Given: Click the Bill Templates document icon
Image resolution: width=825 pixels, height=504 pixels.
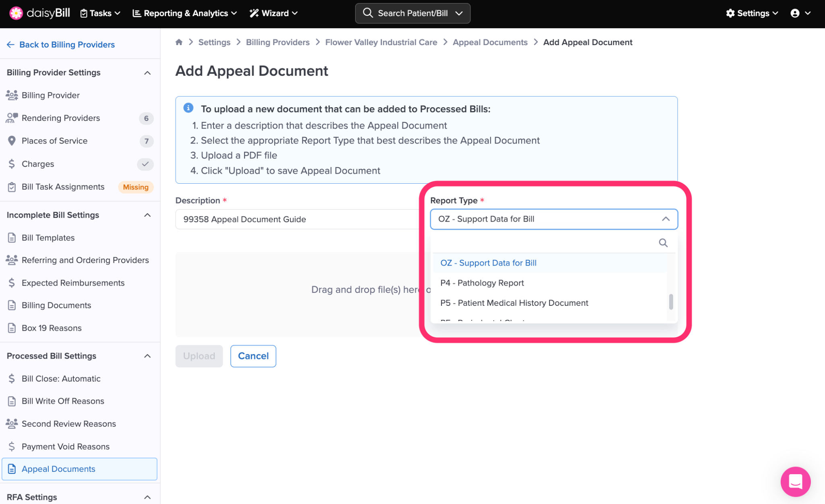Looking at the screenshot, I should pyautogui.click(x=12, y=238).
